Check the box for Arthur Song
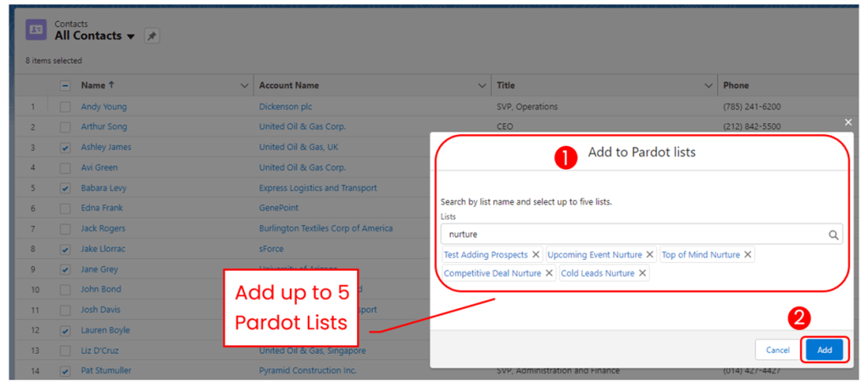 coord(65,127)
